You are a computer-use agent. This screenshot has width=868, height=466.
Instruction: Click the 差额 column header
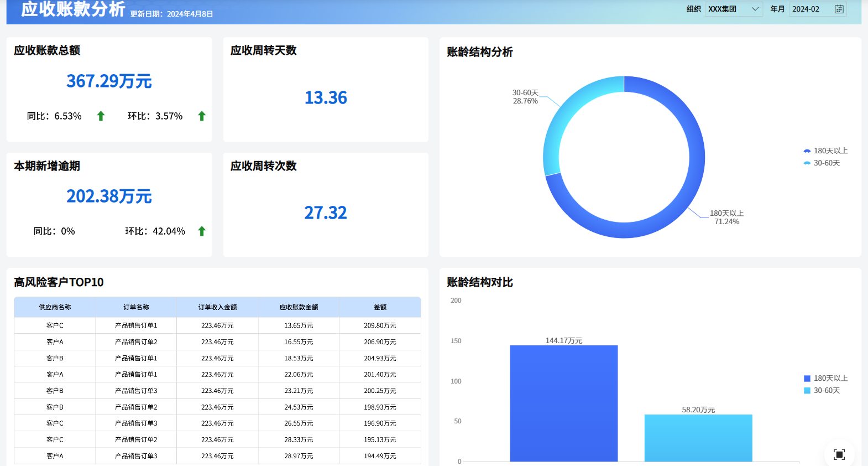380,307
